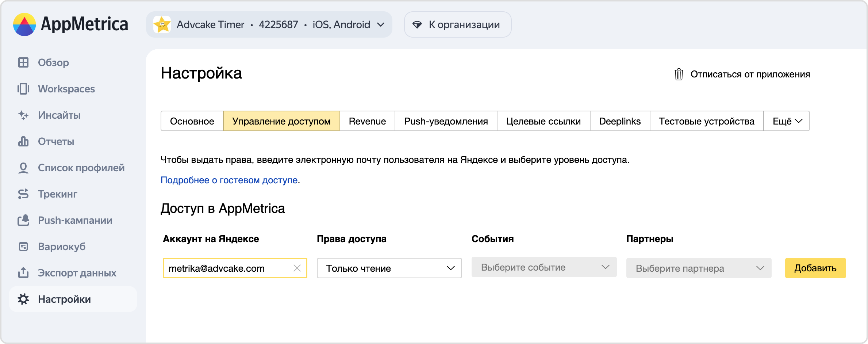The image size is (868, 344).
Task: Expand the Advcake Timer app selector
Action: pyautogui.click(x=269, y=24)
